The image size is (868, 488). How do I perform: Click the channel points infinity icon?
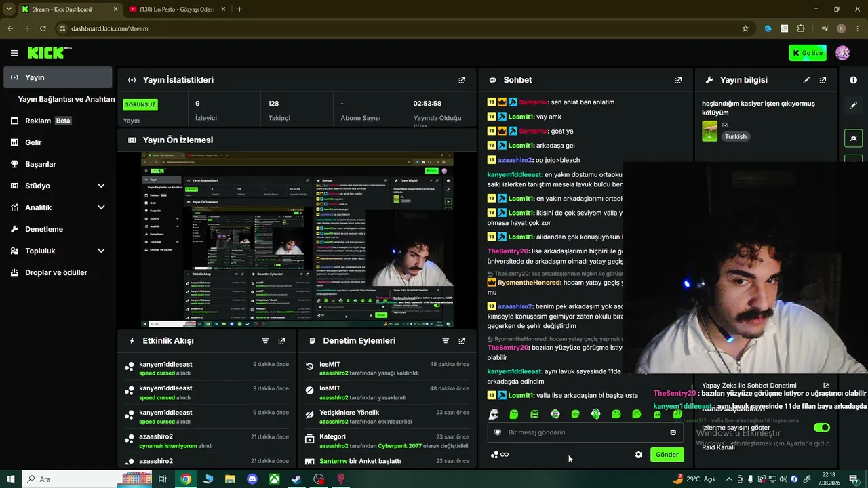pos(500,455)
